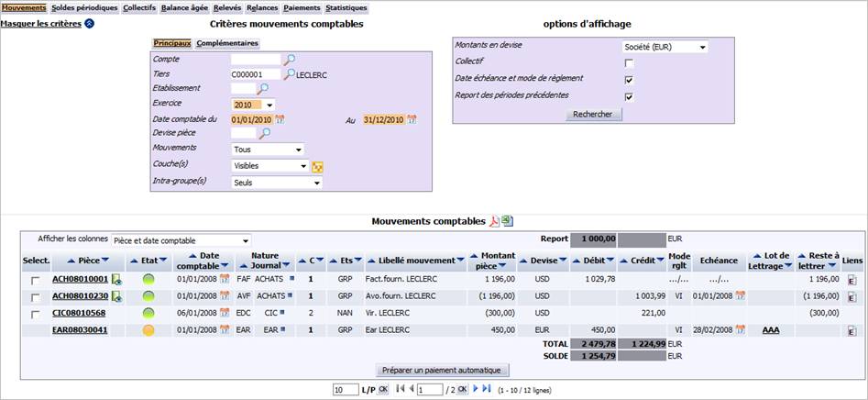Open the Exercice 2010 dropdown
Screen dimensions: 868x400
pyautogui.click(x=253, y=105)
